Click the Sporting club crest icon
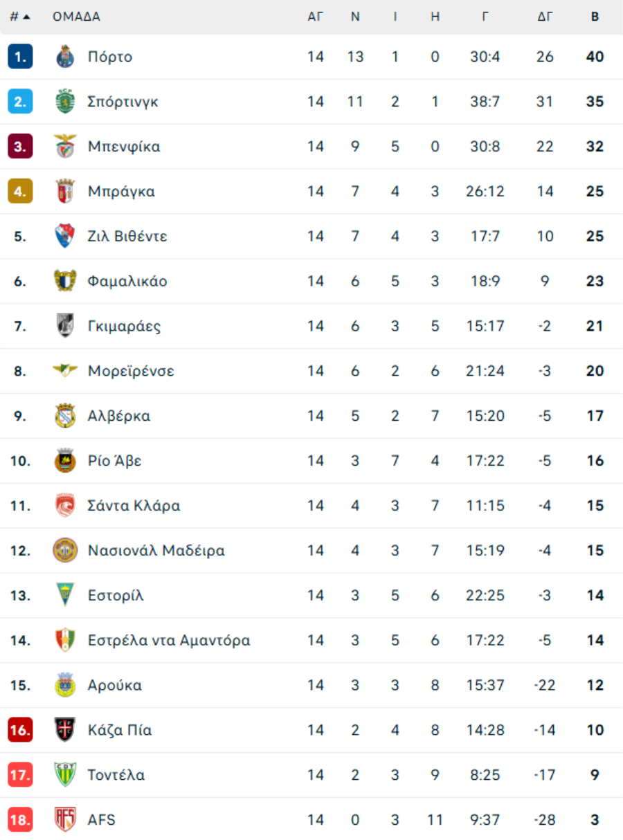Image resolution: width=623 pixels, height=840 pixels. 65,102
